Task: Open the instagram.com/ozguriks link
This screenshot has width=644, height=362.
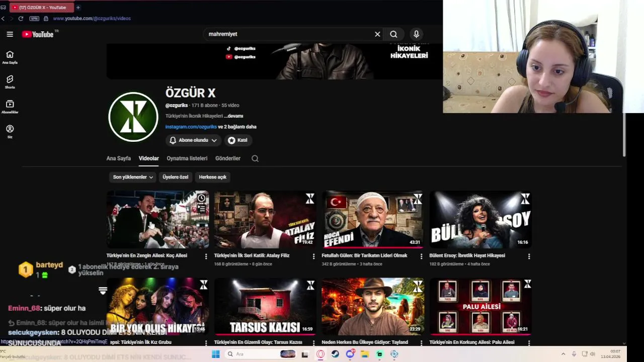Action: click(x=191, y=127)
